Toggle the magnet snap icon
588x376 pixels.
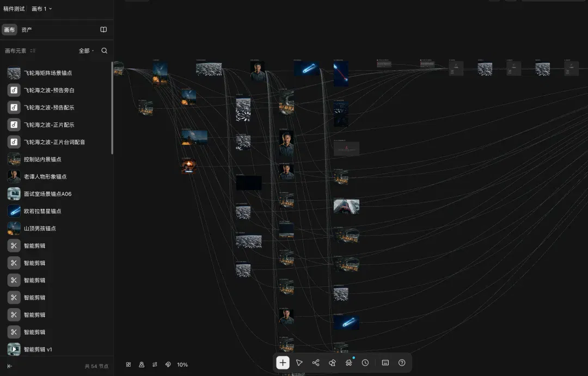(168, 365)
